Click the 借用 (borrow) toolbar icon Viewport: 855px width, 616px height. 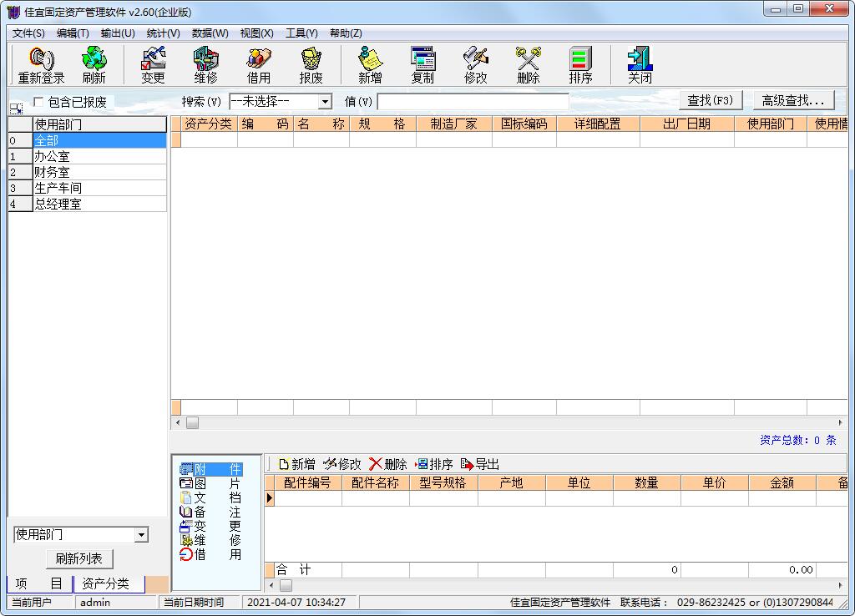[259, 65]
